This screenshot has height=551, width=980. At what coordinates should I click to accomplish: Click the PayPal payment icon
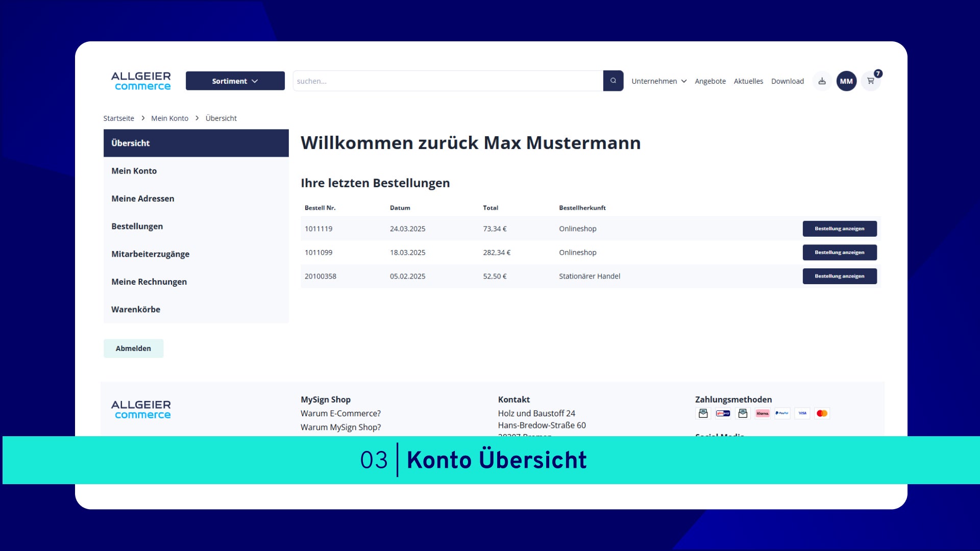click(782, 413)
